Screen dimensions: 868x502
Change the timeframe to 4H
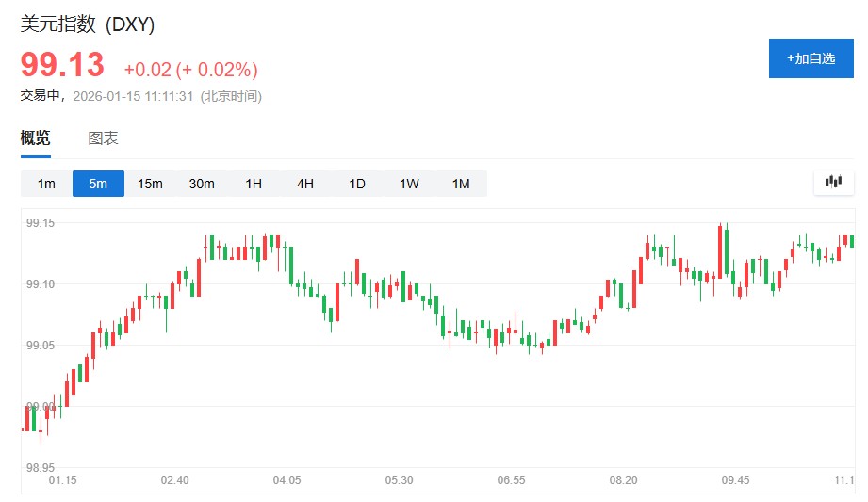[x=305, y=184]
